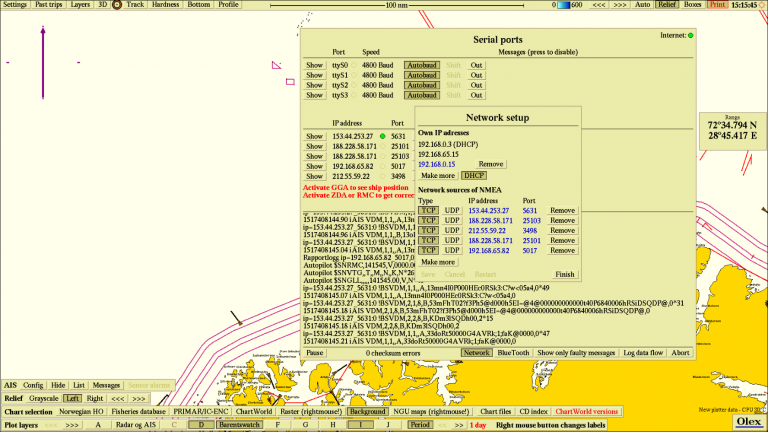Screen dimensions: 768x432
Task: Click the depth color scale swatch
Action: [564, 5]
